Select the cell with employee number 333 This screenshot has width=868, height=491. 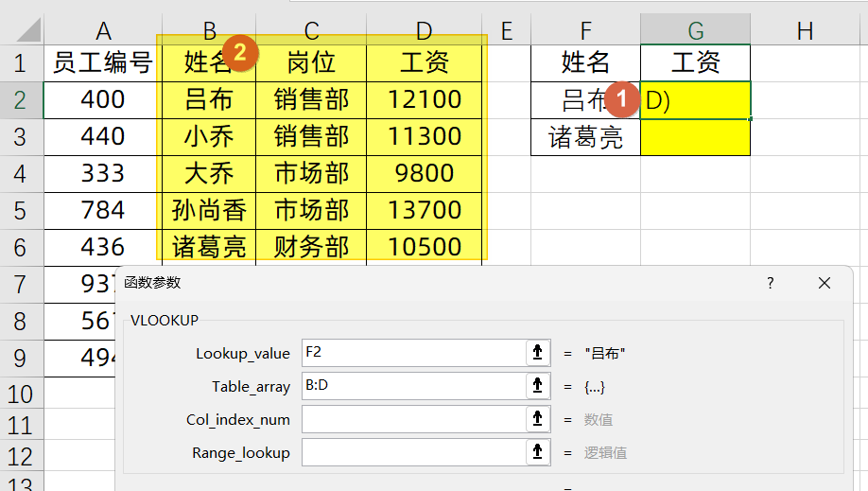(x=103, y=174)
